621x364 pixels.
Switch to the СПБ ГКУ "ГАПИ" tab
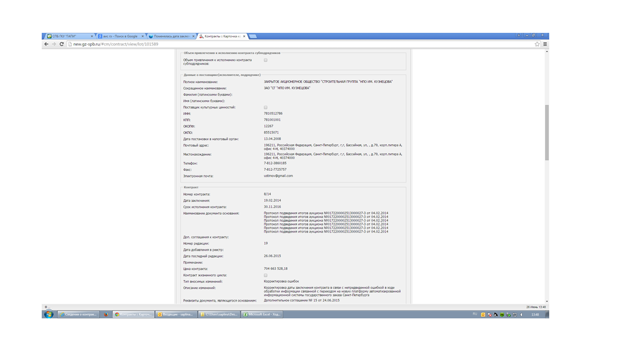click(70, 36)
